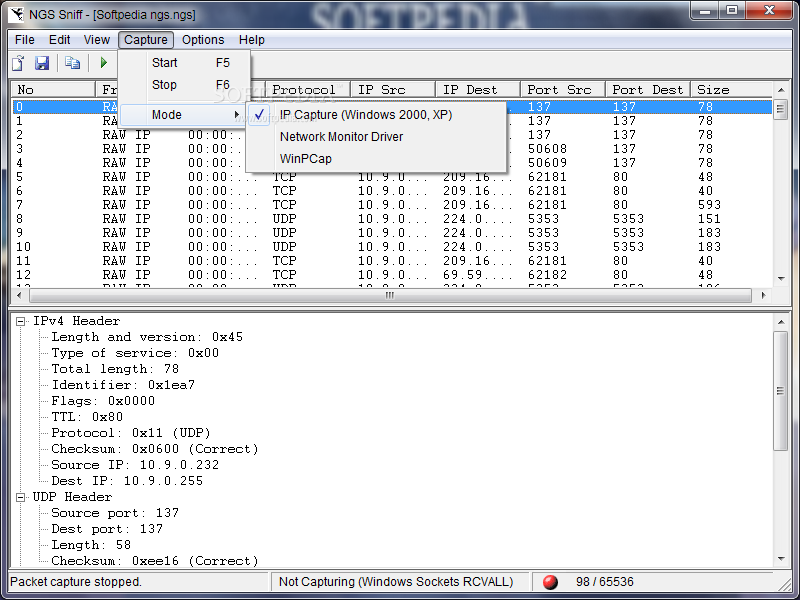This screenshot has height=600, width=800.
Task: Click the Save floppy disk icon
Action: pyautogui.click(x=42, y=63)
